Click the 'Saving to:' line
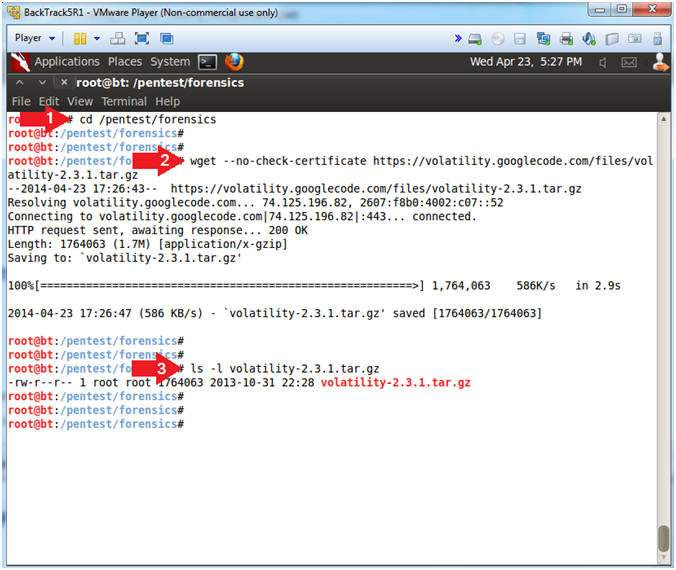 pyautogui.click(x=125, y=258)
